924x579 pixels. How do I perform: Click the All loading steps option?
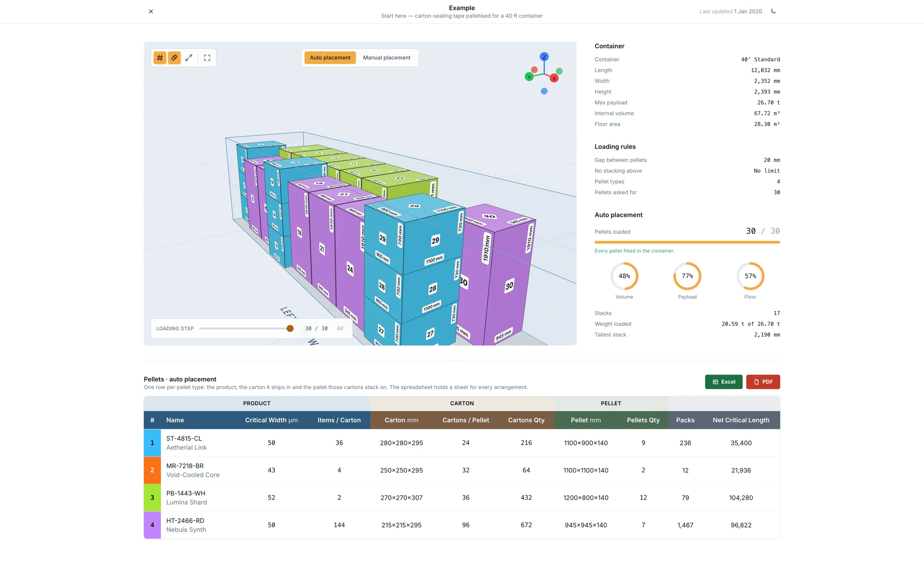click(x=340, y=328)
